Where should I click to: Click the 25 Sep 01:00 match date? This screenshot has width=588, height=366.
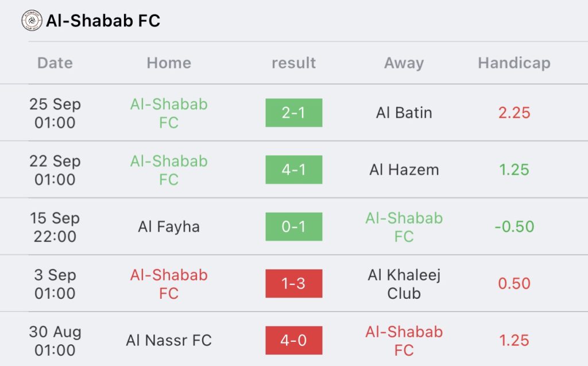(55, 113)
